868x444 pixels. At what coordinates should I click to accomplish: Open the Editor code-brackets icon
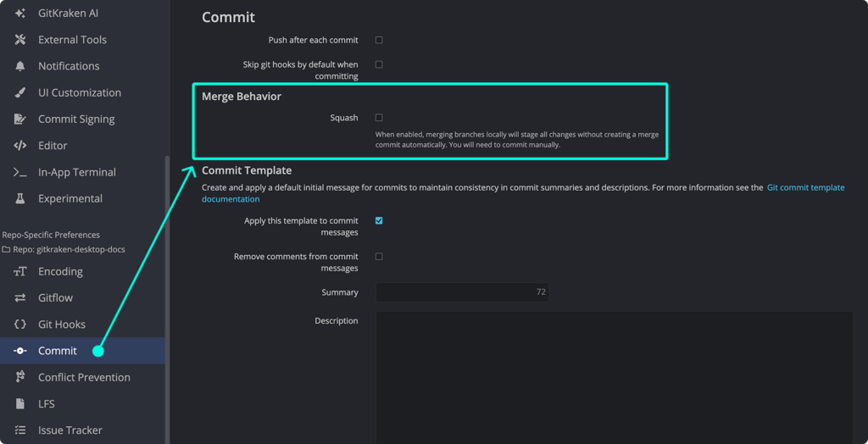coord(20,146)
